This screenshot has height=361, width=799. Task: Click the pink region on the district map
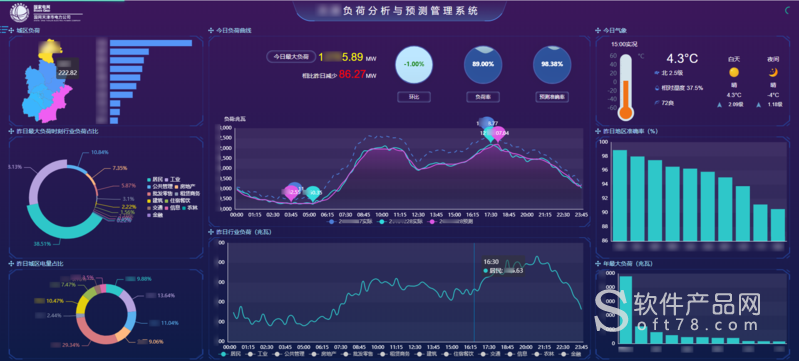coord(54,106)
